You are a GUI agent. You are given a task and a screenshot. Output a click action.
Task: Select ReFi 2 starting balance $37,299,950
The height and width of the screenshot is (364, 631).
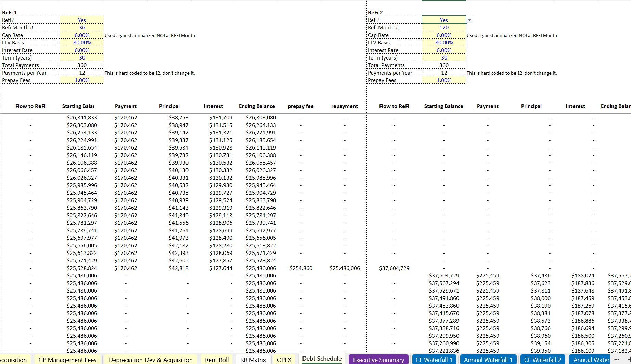click(444, 336)
